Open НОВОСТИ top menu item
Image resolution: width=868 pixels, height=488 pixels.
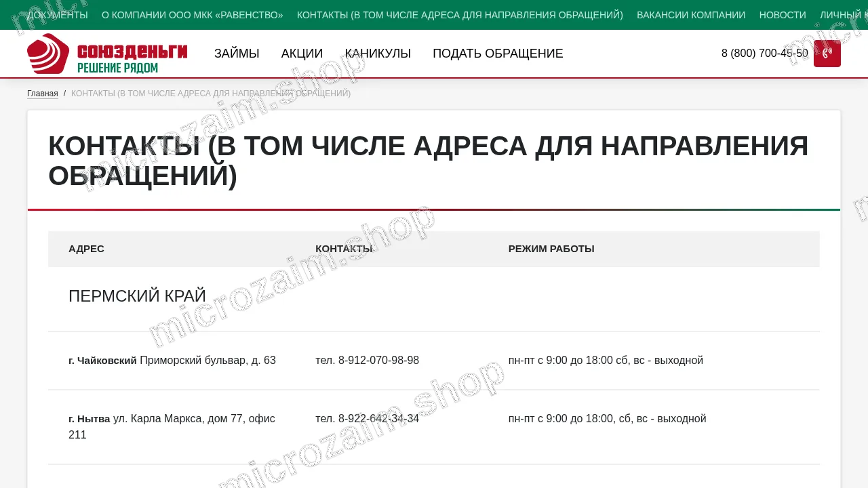point(783,15)
